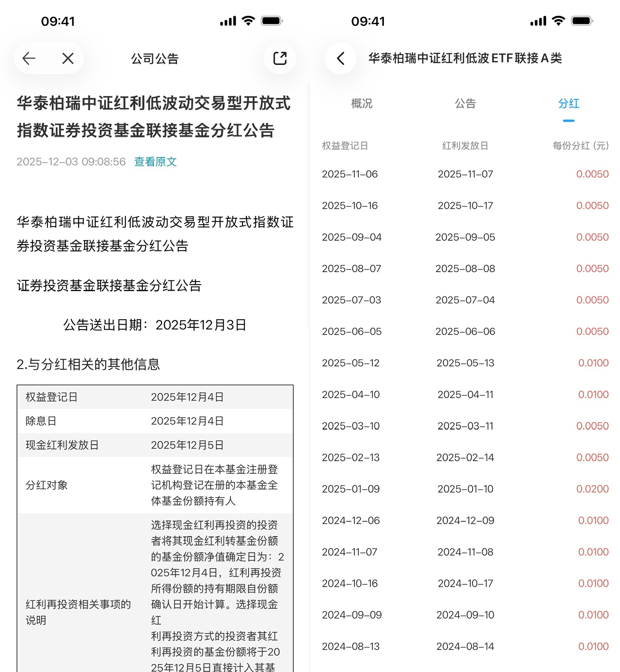Select record date 2025-11-06 in dividend list
The height and width of the screenshot is (672, 620).
point(350,174)
